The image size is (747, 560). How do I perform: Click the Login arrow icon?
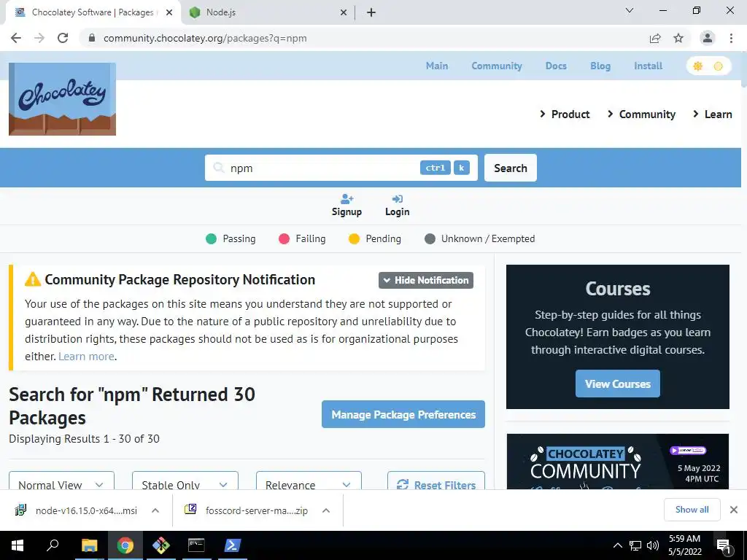point(398,198)
